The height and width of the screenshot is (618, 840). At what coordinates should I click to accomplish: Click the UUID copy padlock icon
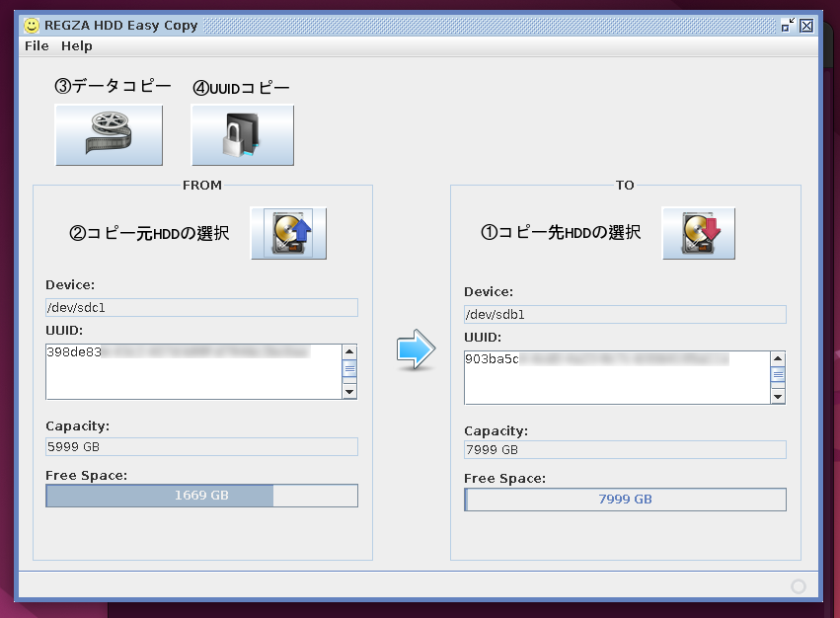coord(242,135)
